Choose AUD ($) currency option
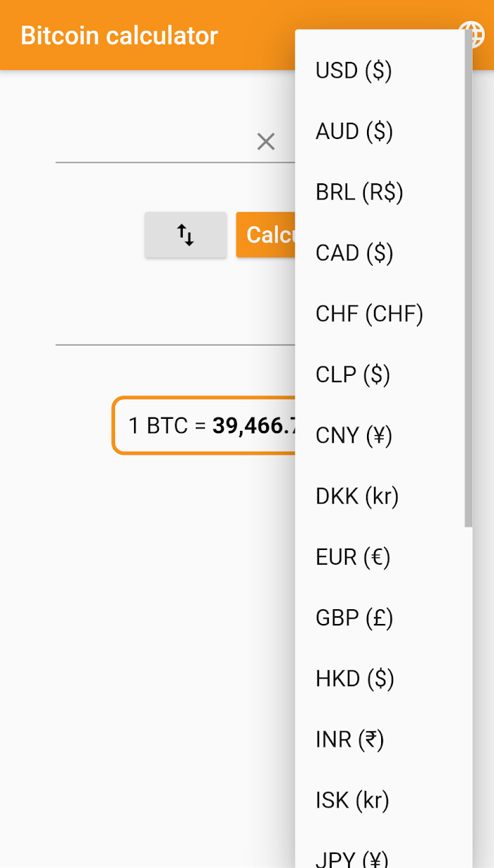494x868 pixels. (354, 131)
